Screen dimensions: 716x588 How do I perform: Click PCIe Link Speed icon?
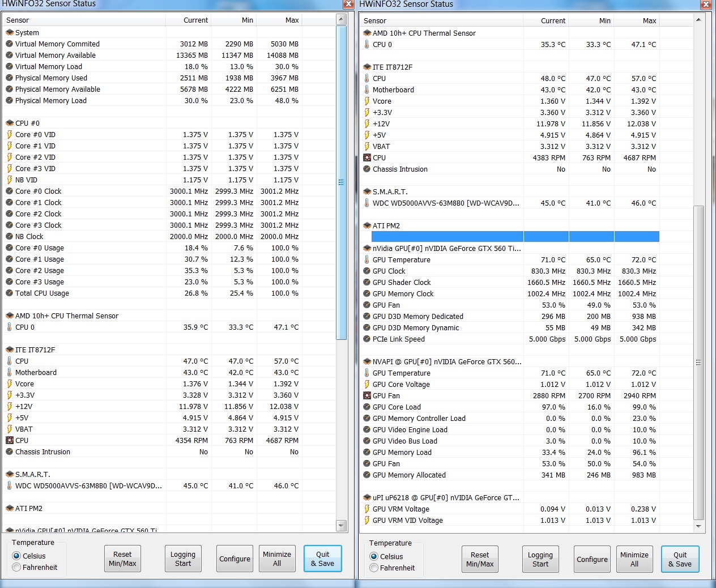[x=367, y=339]
